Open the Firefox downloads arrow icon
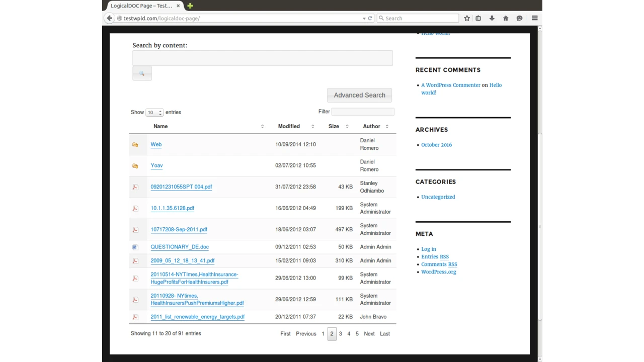 492,18
